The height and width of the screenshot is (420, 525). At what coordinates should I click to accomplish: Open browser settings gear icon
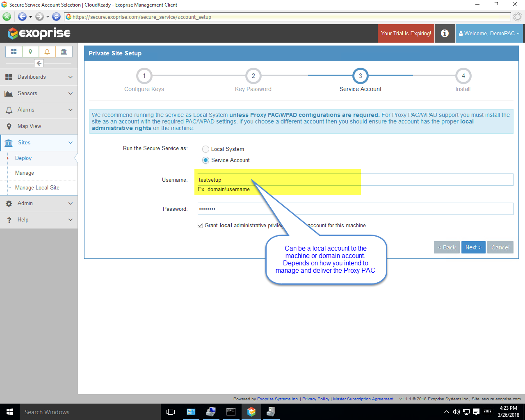point(518,17)
